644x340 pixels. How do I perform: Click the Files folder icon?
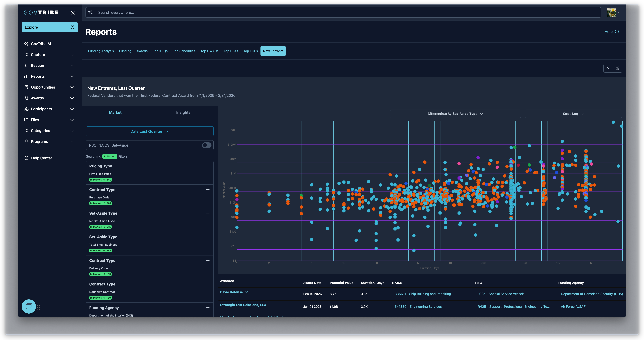click(26, 120)
